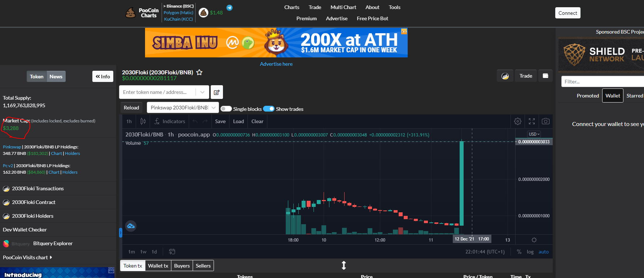Click the blue cloud chart logo icon
Viewport: 644px width, 278px height.
click(131, 226)
